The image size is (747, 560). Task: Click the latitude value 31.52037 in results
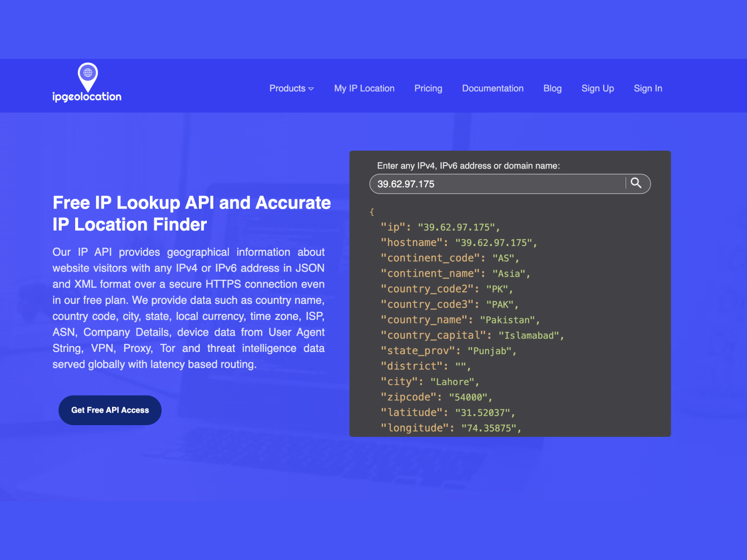484,413
